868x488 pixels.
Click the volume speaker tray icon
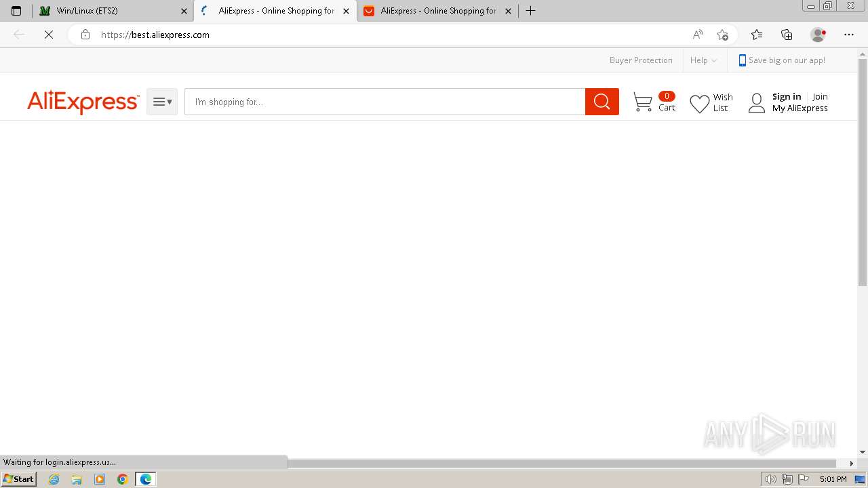click(x=770, y=479)
